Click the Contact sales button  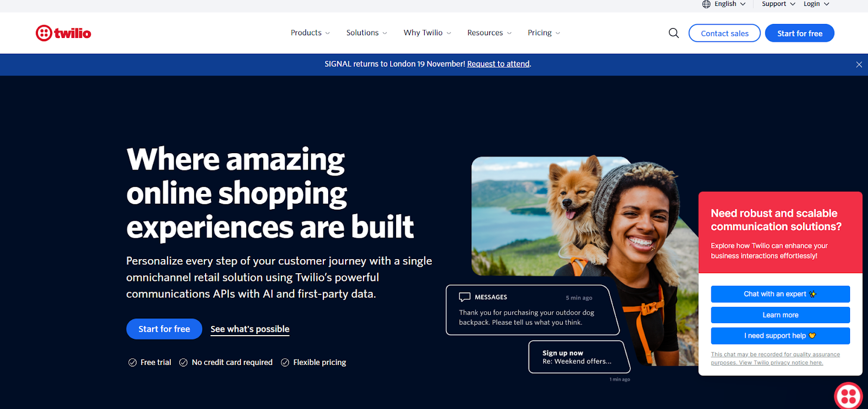(725, 33)
